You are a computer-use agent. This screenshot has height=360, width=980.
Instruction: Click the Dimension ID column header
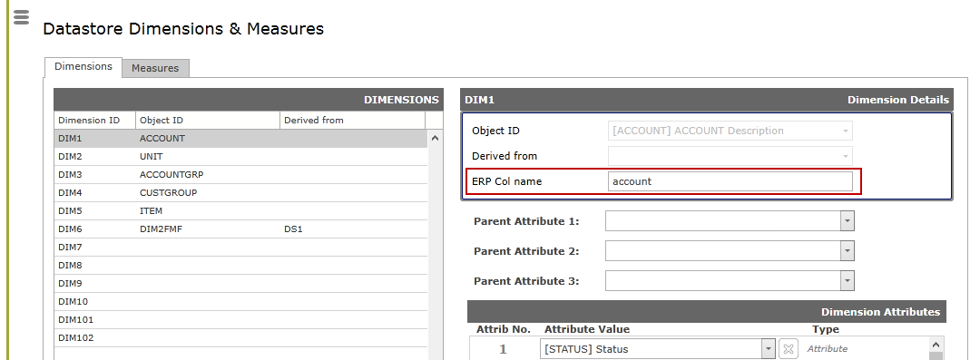coord(95,120)
